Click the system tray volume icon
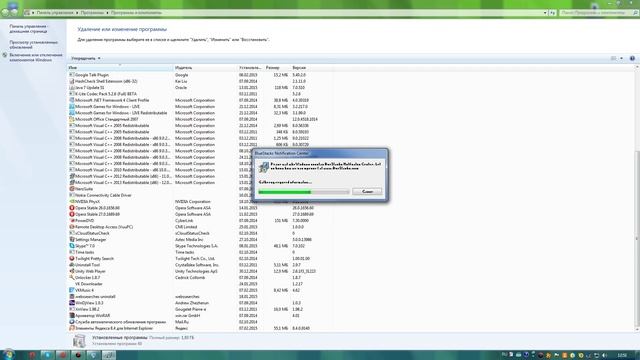Screen dimensions: 640x360 pos(604,356)
